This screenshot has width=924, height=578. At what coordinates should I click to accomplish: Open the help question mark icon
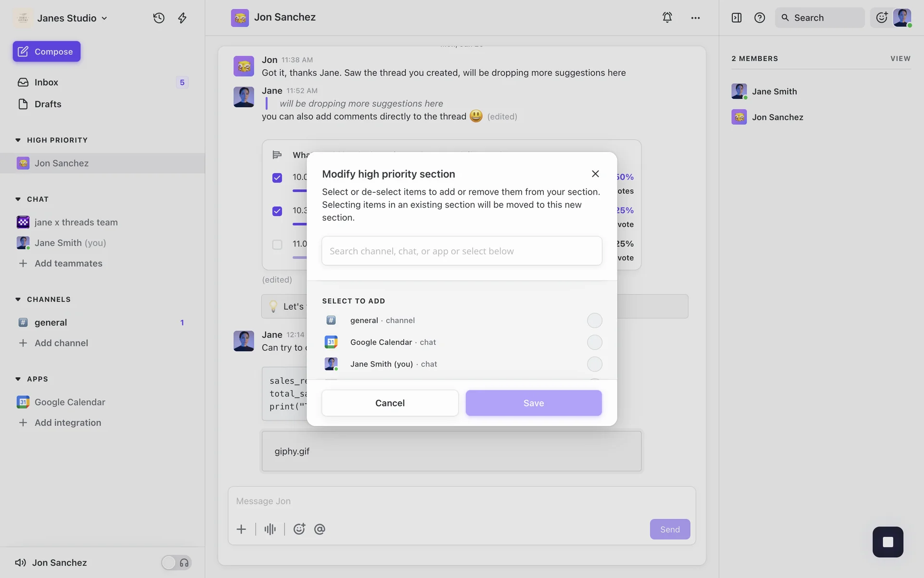click(x=759, y=18)
